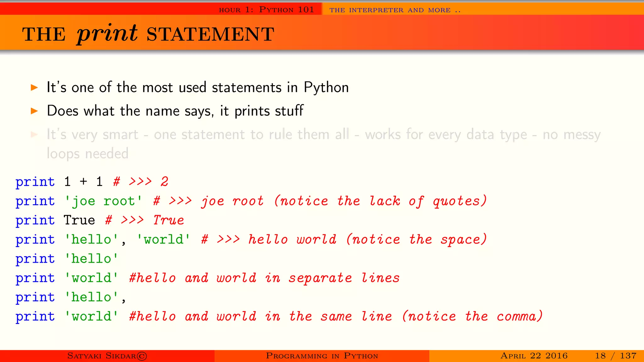The height and width of the screenshot is (362, 644).
Task: Click the slide title 'THE print STATEMENT'
Action: coord(148,33)
